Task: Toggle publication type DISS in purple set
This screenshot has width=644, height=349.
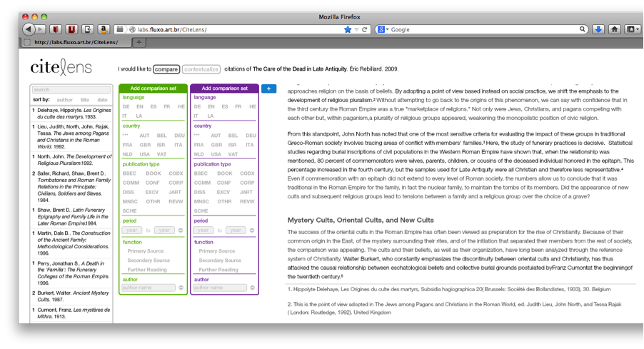Action: [200, 192]
